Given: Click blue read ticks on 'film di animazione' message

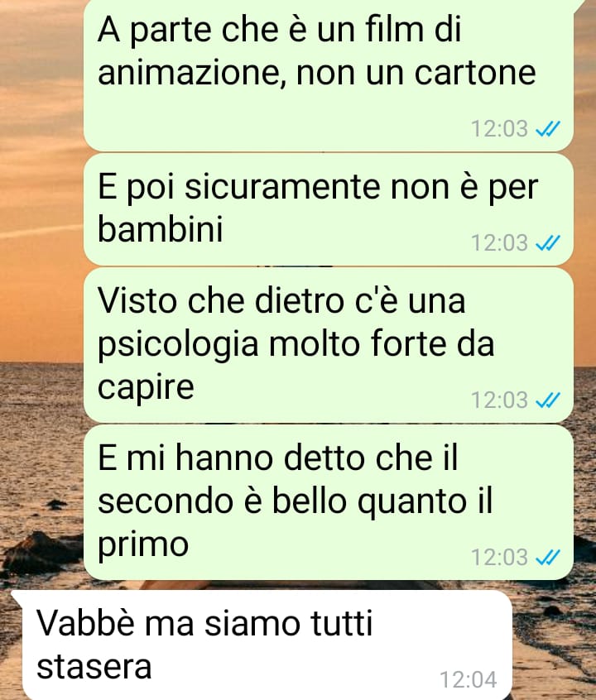Looking at the screenshot, I should coord(548,129).
